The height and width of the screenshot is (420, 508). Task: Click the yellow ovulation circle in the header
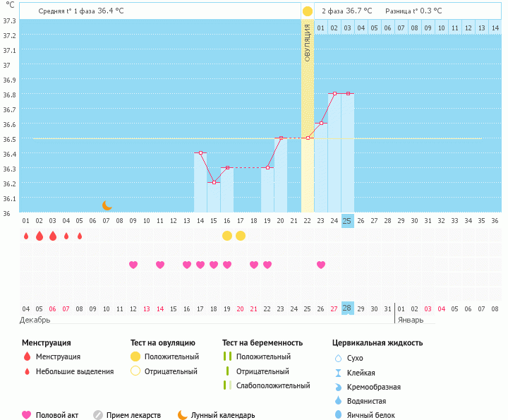click(307, 11)
